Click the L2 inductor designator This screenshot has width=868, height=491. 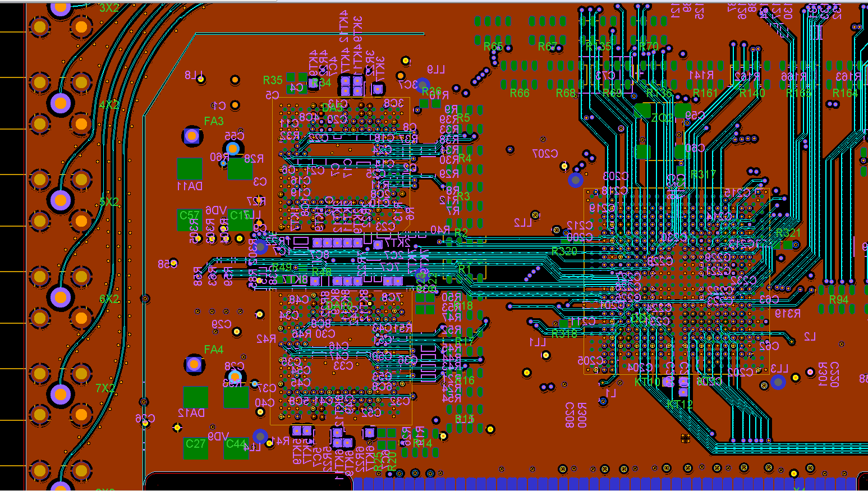tap(810, 337)
